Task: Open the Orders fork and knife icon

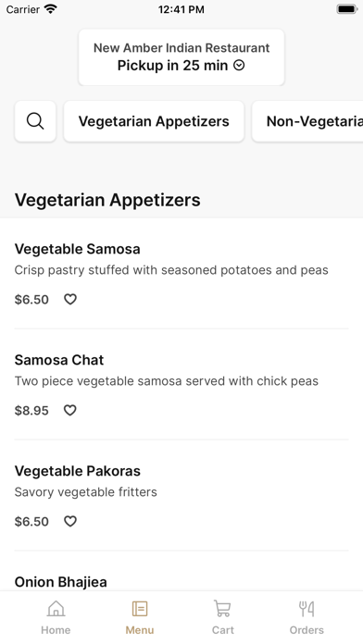Action: (307, 609)
